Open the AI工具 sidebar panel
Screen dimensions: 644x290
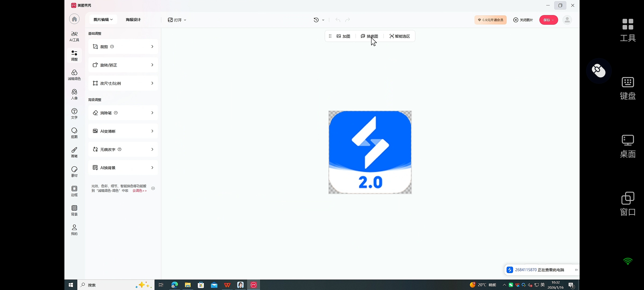74,36
